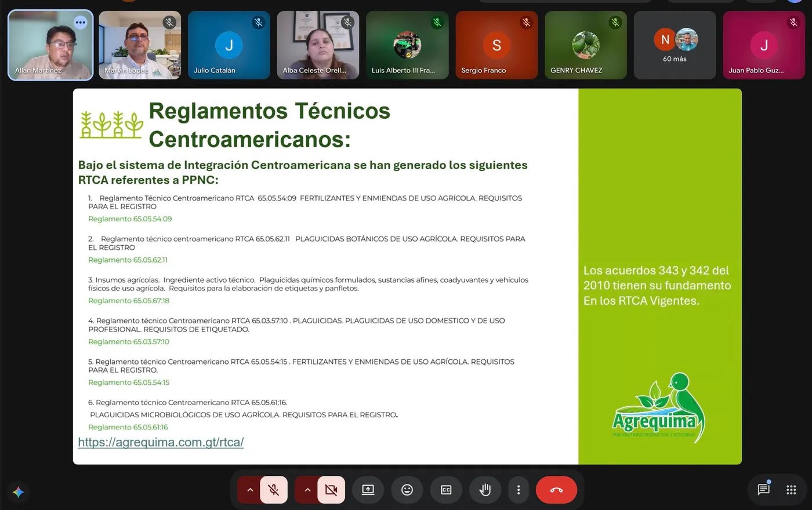
Task: Leave the call
Action: pyautogui.click(x=556, y=490)
